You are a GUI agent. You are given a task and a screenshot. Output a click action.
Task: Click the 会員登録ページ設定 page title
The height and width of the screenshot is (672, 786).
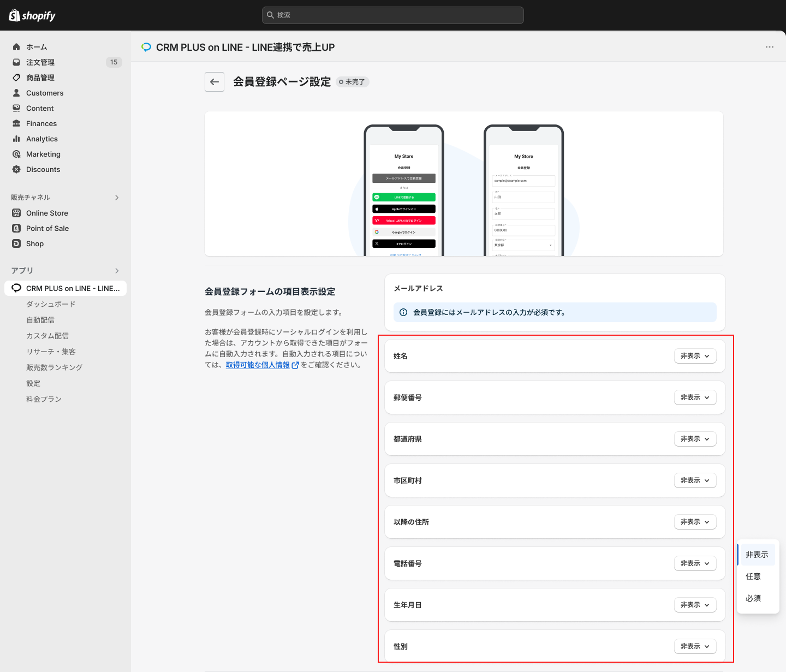282,82
